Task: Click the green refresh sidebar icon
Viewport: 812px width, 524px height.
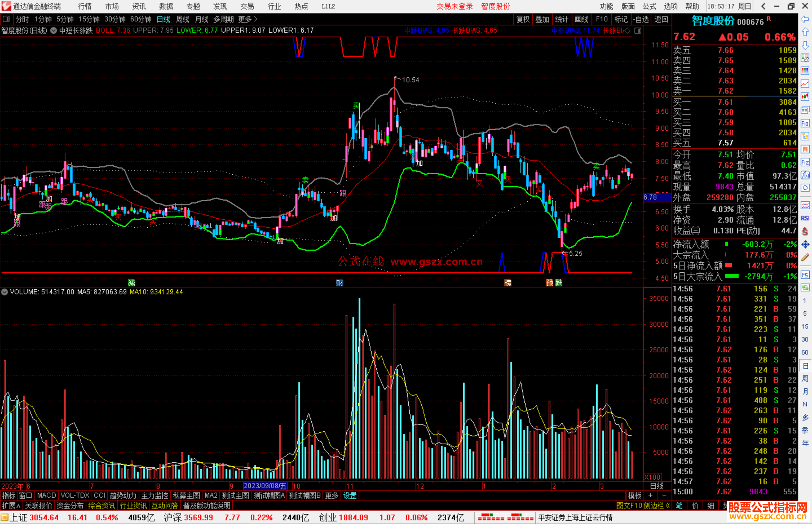Action: [805, 288]
